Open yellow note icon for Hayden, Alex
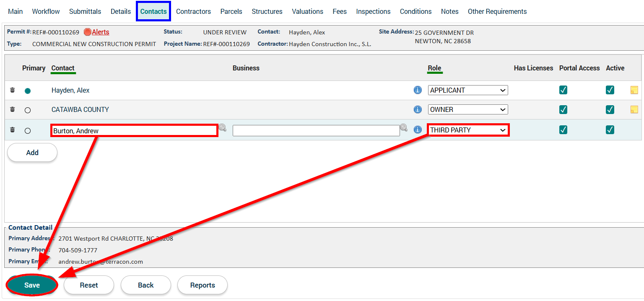Viewport: 644px width, 301px height. tap(634, 90)
